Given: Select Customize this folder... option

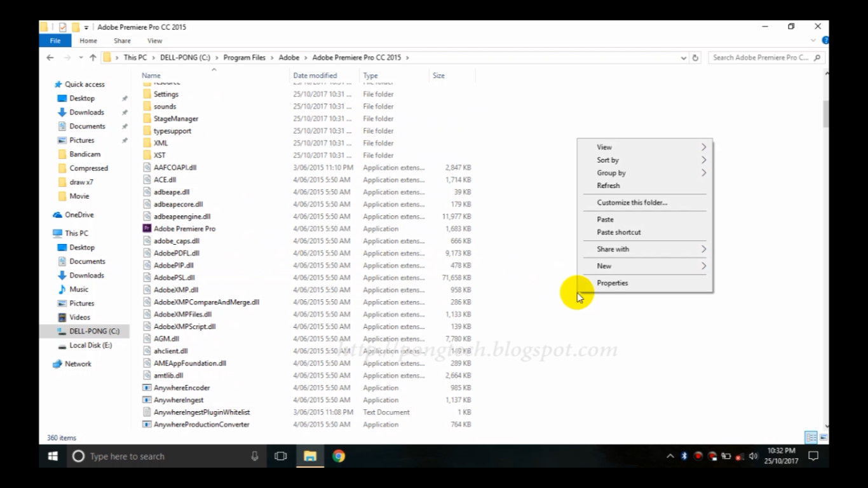Looking at the screenshot, I should [645, 203].
